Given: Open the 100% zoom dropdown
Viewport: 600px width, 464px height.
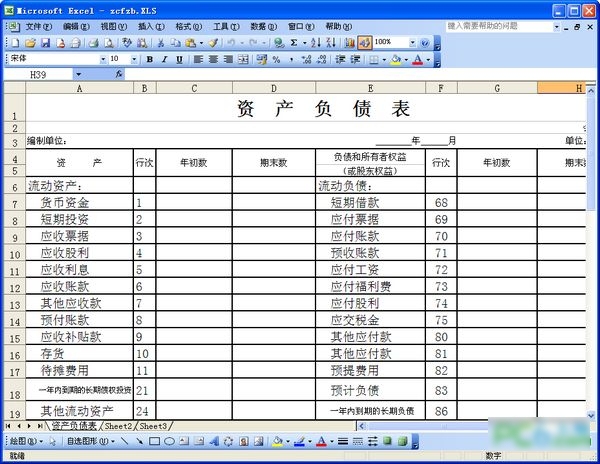Looking at the screenshot, I should pos(412,43).
